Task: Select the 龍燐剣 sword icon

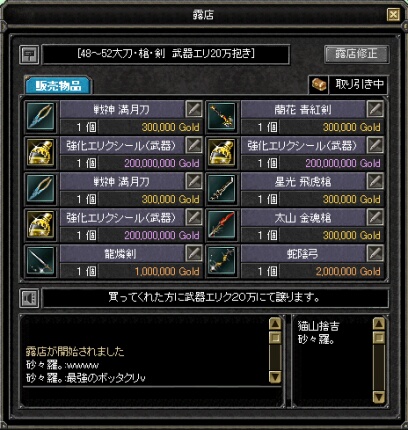Action: coord(40,261)
